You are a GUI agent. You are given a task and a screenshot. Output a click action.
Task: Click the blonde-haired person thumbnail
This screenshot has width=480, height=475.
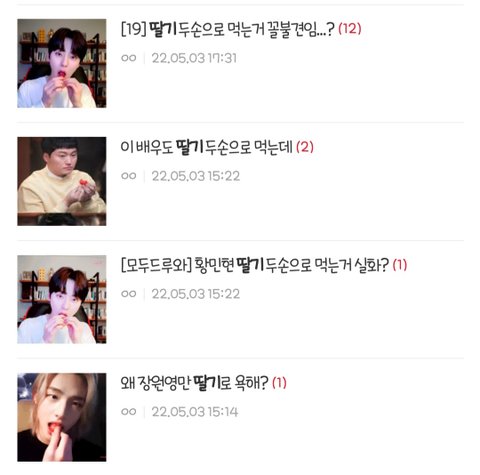coord(62,417)
